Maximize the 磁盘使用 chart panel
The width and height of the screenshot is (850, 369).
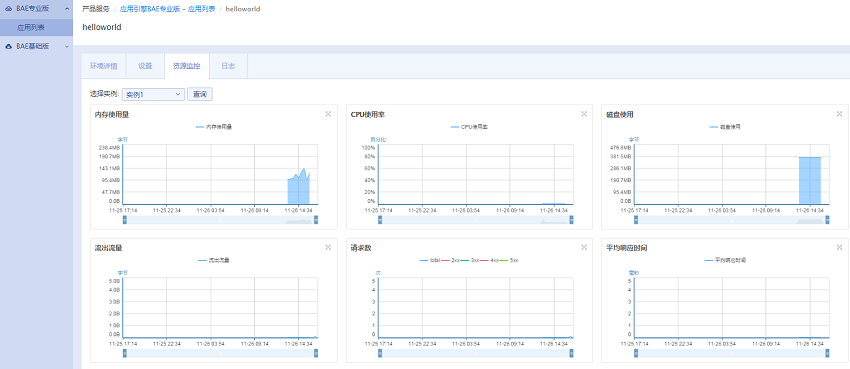click(x=840, y=114)
